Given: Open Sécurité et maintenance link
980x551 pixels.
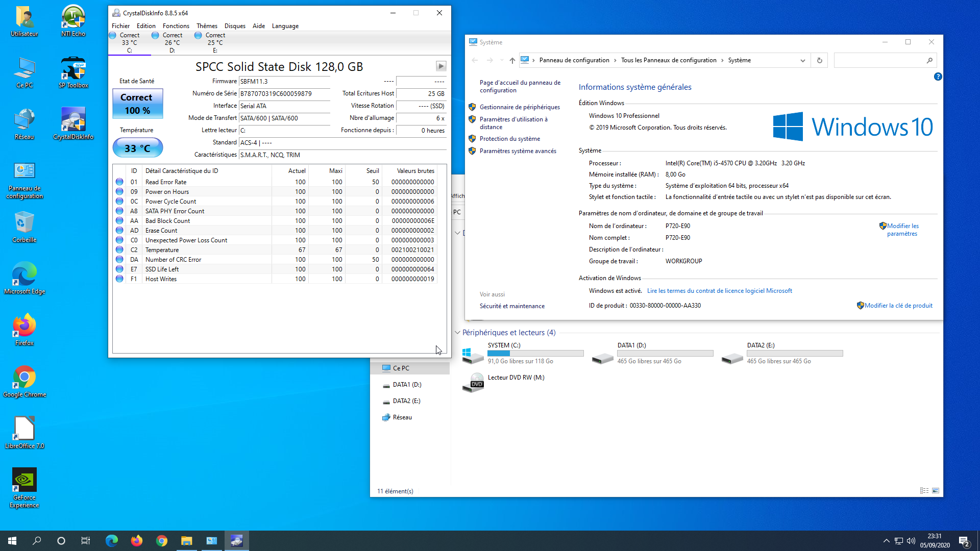Looking at the screenshot, I should pos(512,306).
